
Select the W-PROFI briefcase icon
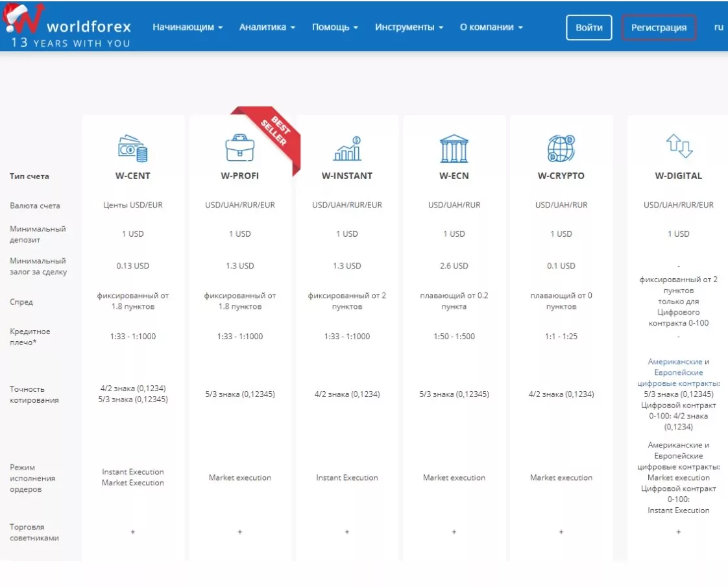[239, 148]
